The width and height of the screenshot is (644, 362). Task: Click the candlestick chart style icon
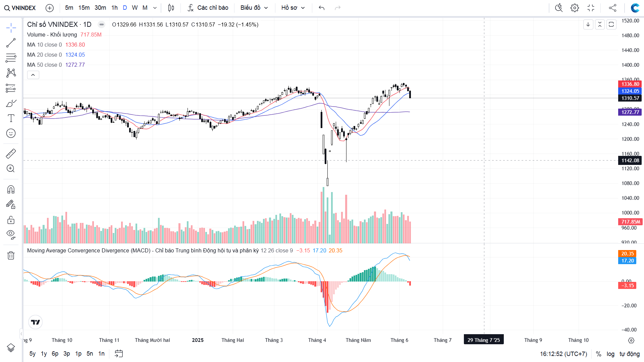tap(171, 8)
